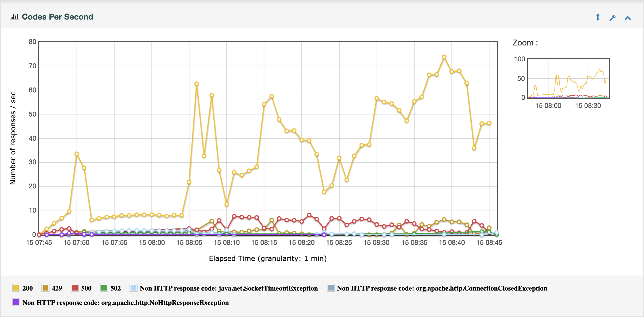Click the bar chart icon beside Codes Per Second
This screenshot has height=317, width=644.
tap(14, 17)
